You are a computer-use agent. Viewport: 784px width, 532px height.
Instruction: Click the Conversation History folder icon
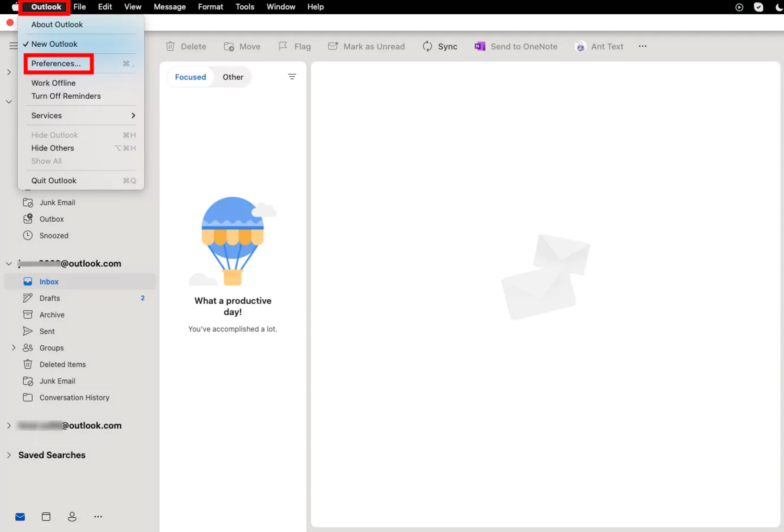click(28, 397)
